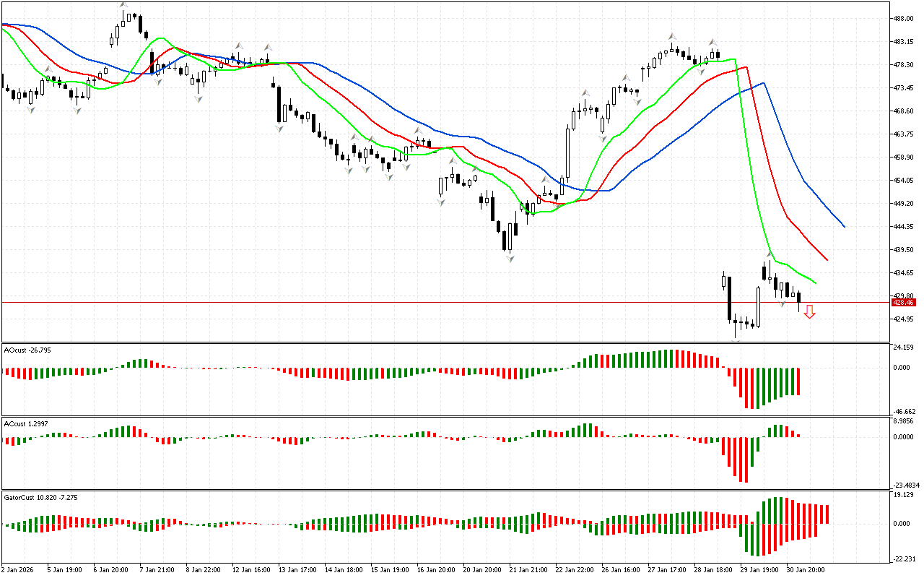
Task: Click the AOcust indicator label
Action: coord(26,350)
